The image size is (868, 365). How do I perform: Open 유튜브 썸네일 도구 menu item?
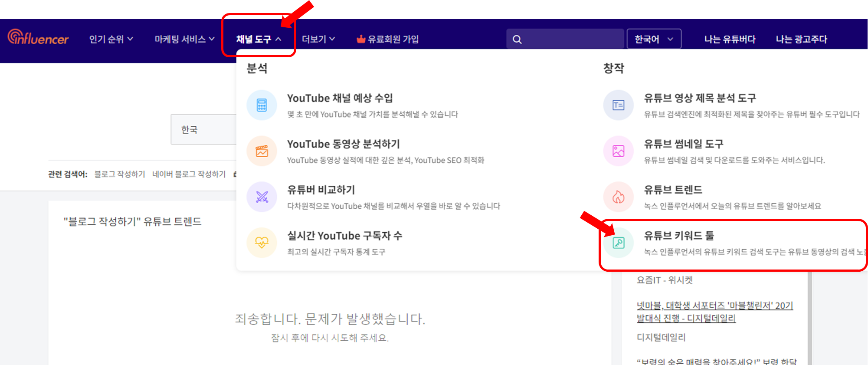[714, 151]
